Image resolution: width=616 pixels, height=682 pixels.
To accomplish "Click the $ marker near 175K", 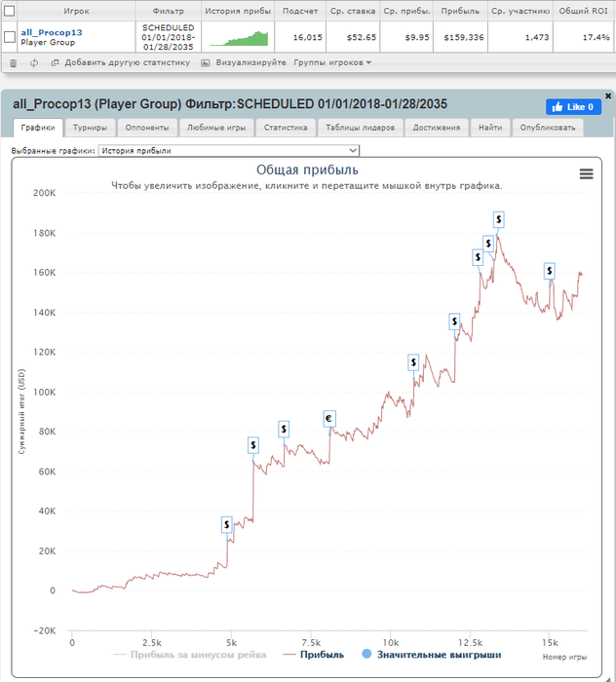I will pos(488,244).
